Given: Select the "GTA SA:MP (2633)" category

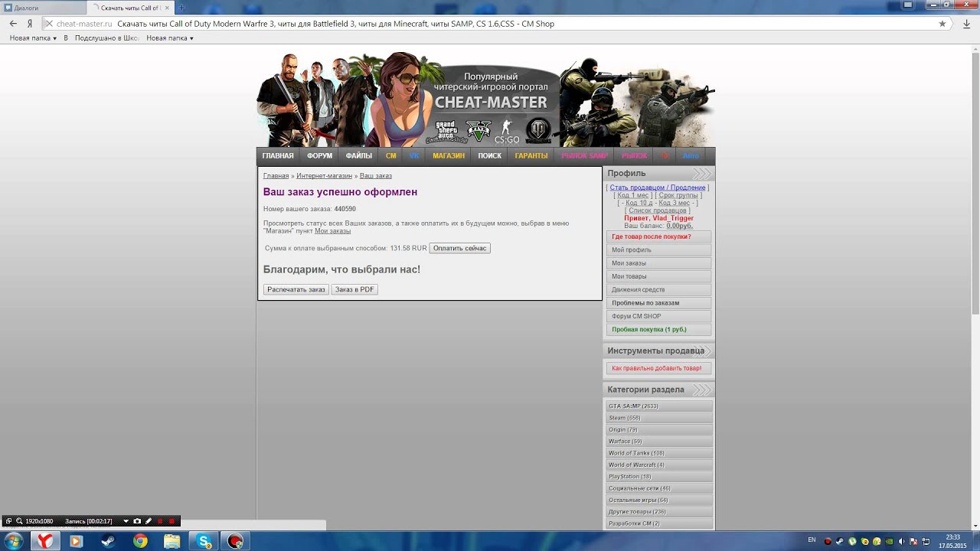Looking at the screenshot, I should tap(659, 406).
